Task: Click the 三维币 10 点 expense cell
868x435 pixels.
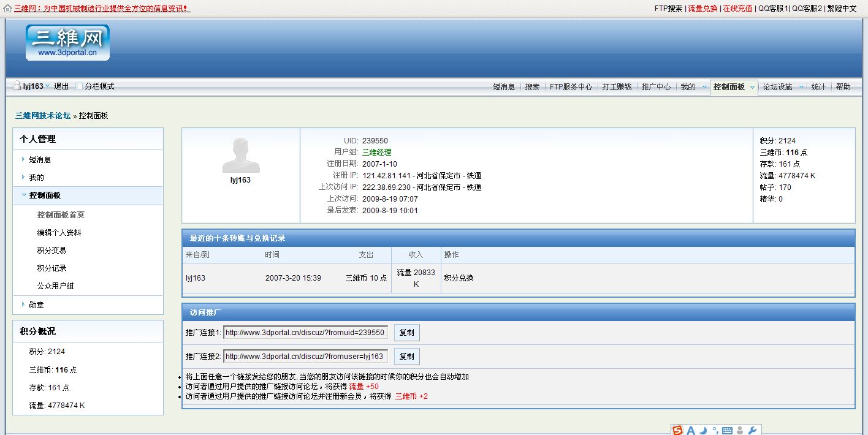Action: coord(366,278)
